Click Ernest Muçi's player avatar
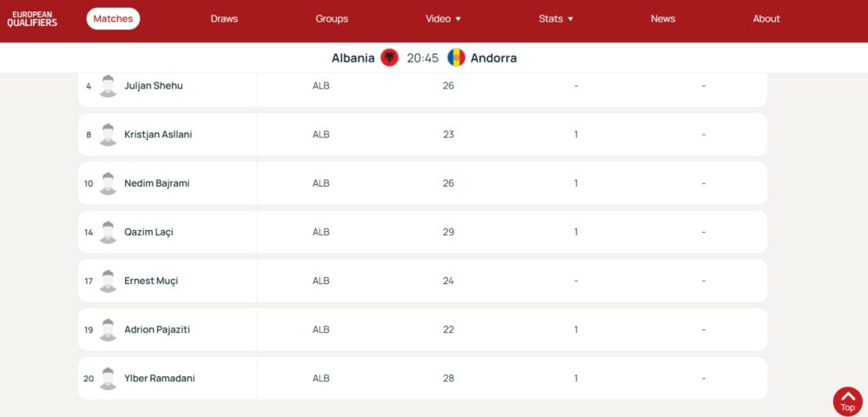The height and width of the screenshot is (417, 868). [108, 281]
